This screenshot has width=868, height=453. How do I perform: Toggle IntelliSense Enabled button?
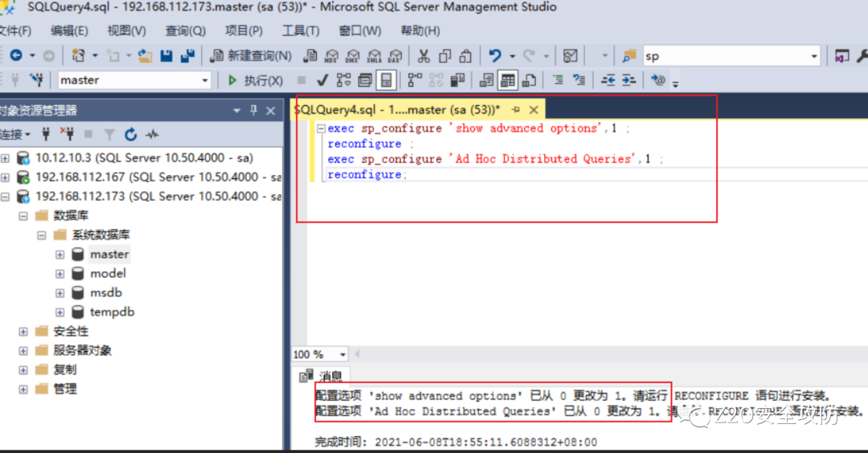[x=386, y=80]
